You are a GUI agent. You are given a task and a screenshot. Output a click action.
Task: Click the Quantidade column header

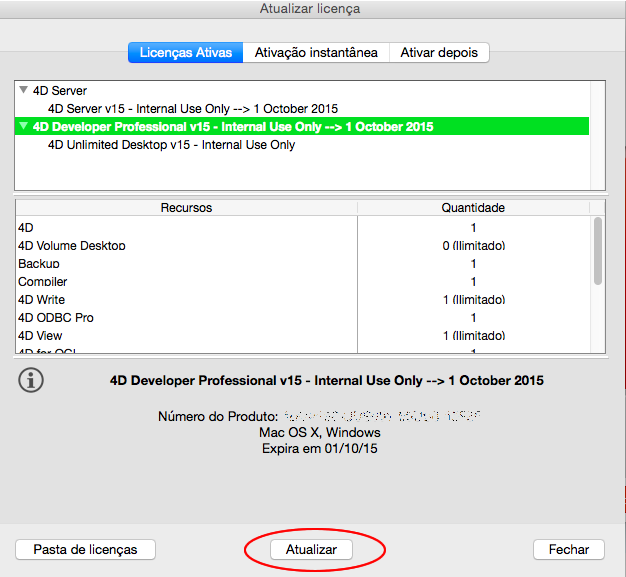pyautogui.click(x=473, y=208)
